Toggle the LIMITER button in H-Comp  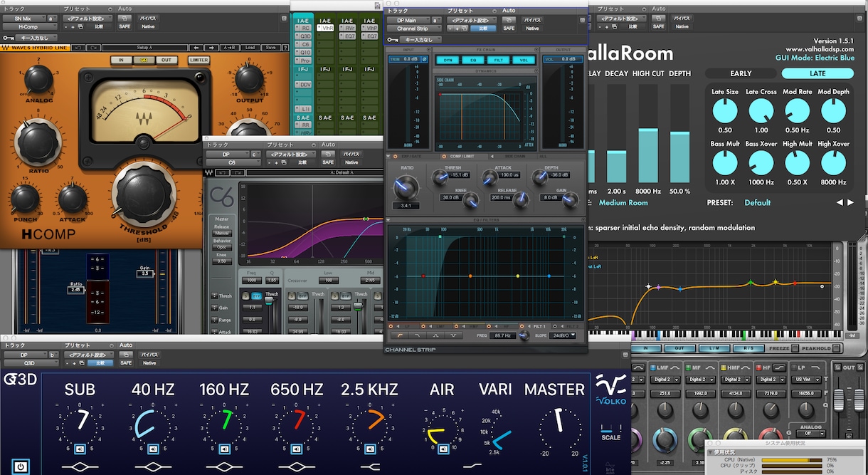click(x=199, y=60)
